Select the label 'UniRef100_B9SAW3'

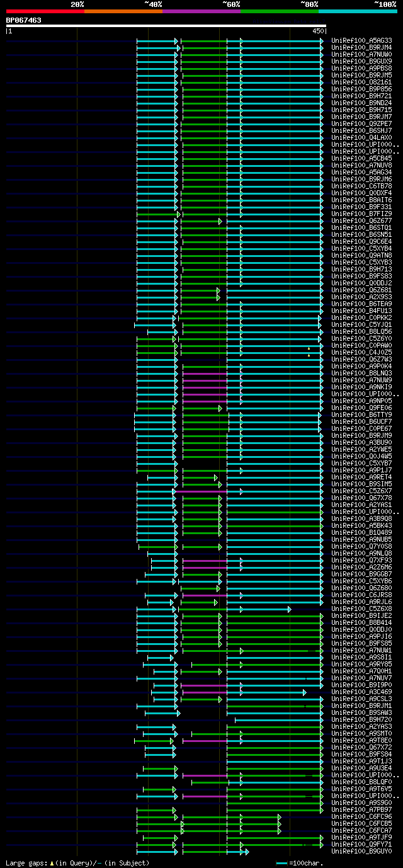[361, 712]
